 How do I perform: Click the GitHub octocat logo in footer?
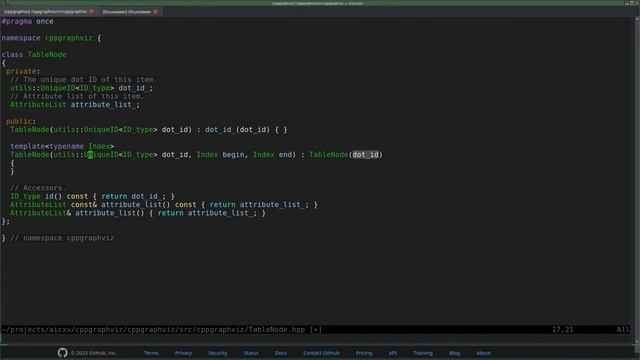62,353
